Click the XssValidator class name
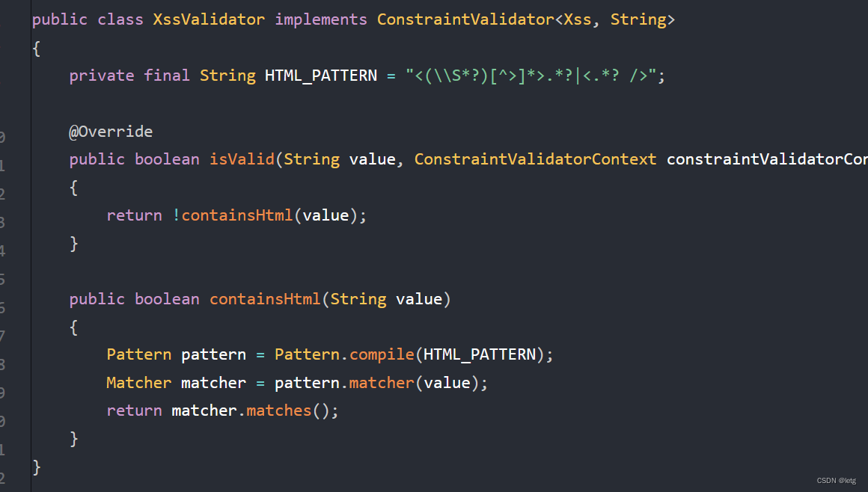 click(x=209, y=19)
